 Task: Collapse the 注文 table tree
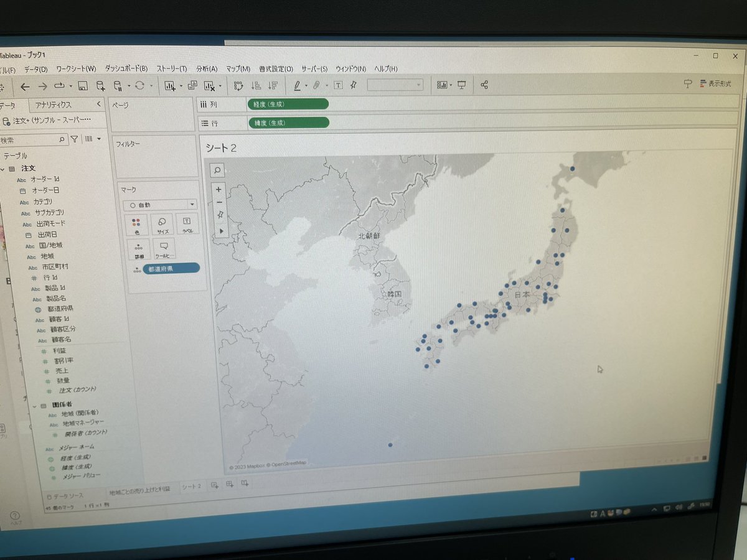(2, 169)
